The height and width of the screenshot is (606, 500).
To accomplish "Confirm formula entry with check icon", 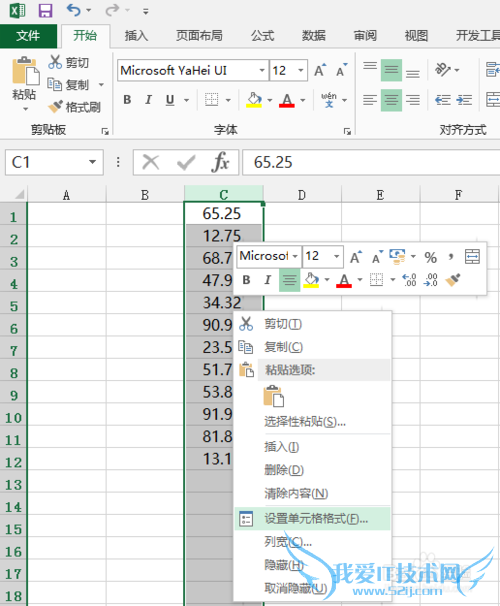I will click(186, 162).
